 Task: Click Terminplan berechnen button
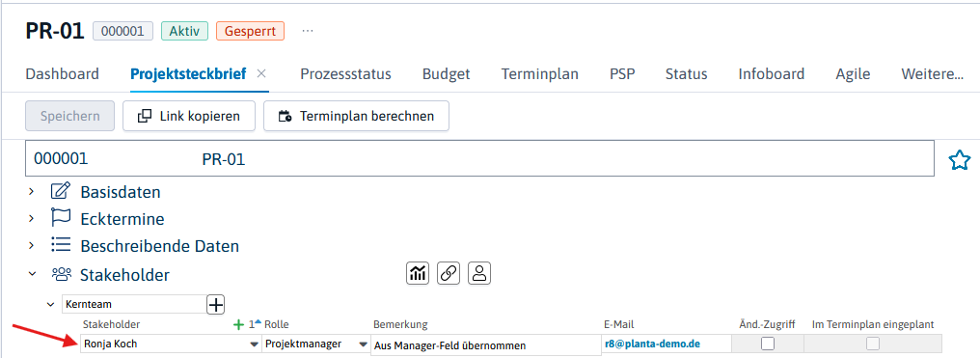(x=356, y=116)
